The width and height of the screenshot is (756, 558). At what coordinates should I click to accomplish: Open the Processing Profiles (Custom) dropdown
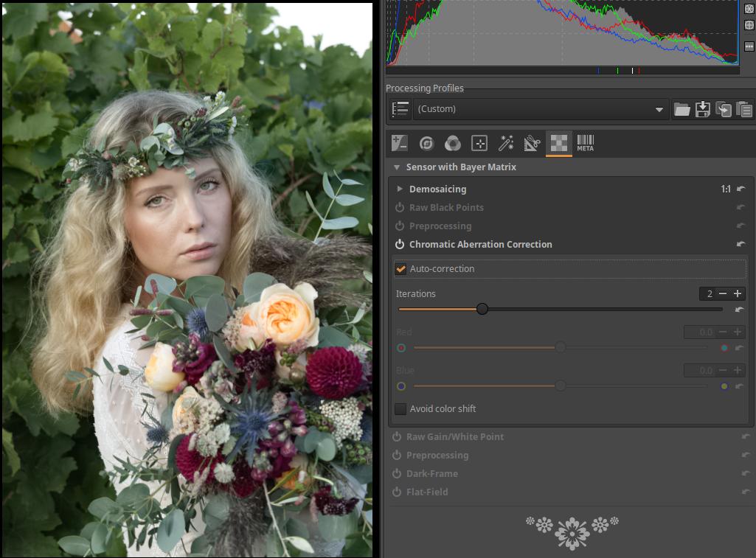(541, 109)
